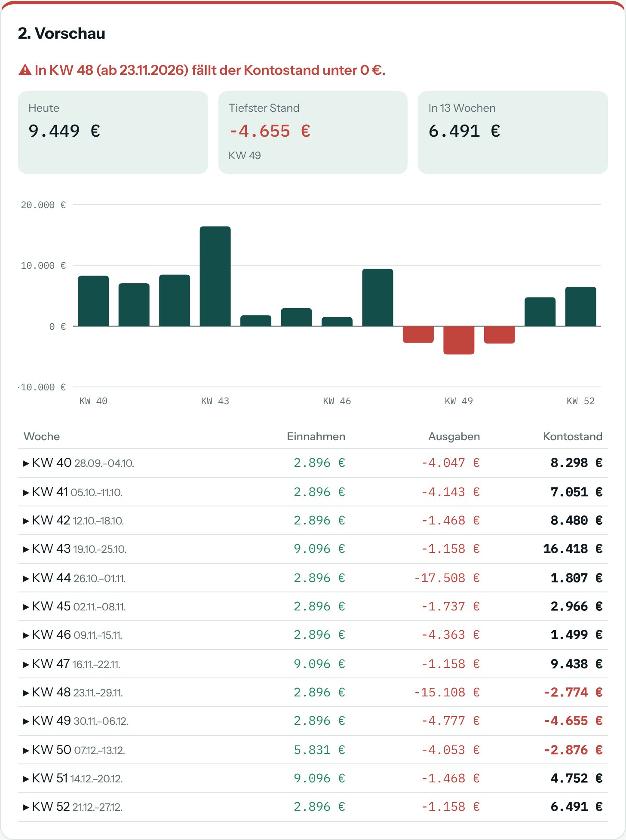Screen dimensions: 626x840
Task: Click the Kontostand value 4.752 €
Action: [577, 779]
